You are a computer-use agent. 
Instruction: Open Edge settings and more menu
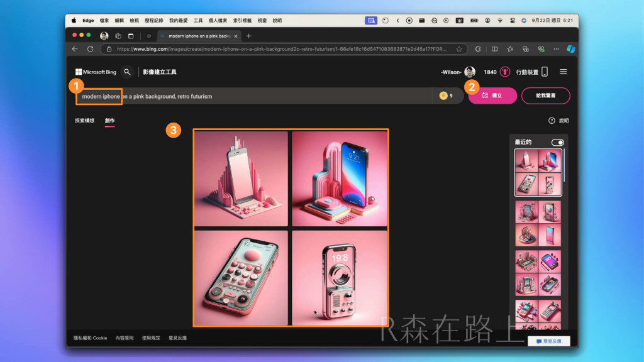(x=556, y=49)
